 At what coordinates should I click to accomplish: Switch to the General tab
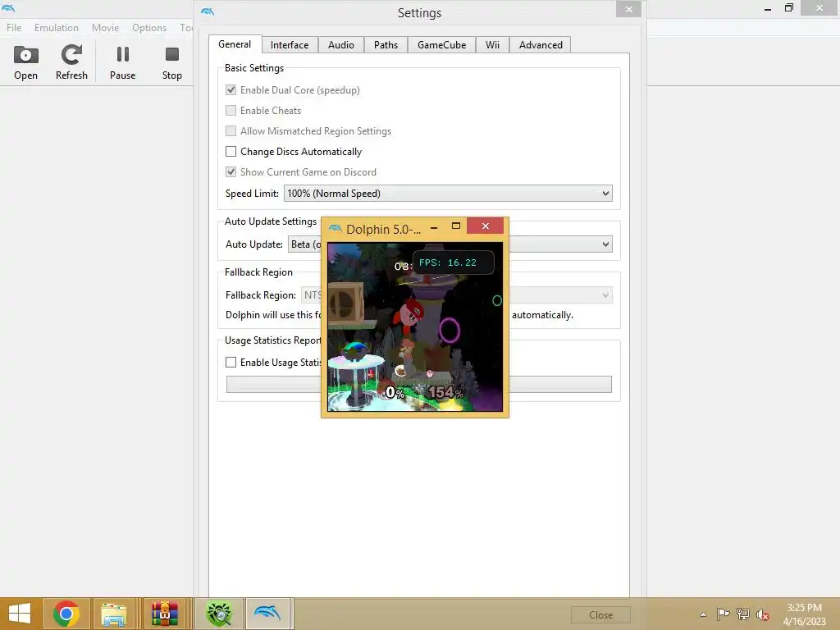235,44
